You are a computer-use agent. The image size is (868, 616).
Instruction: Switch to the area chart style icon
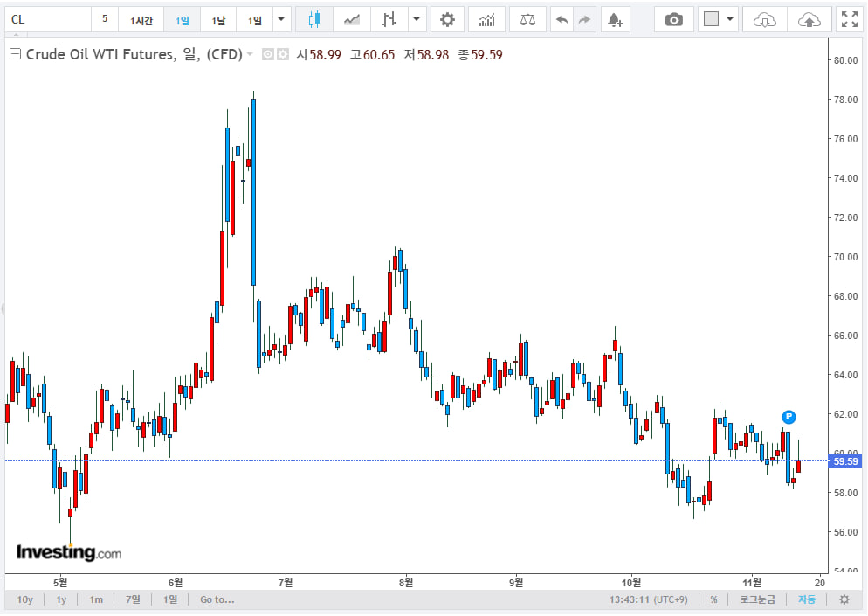tap(352, 19)
